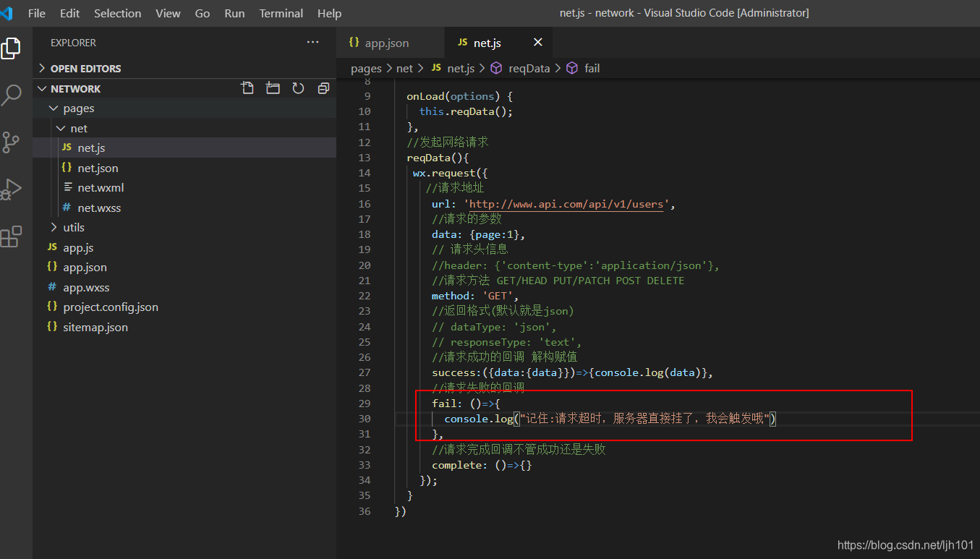Click the New Folder icon in Explorer
This screenshot has height=559, width=980.
(273, 88)
